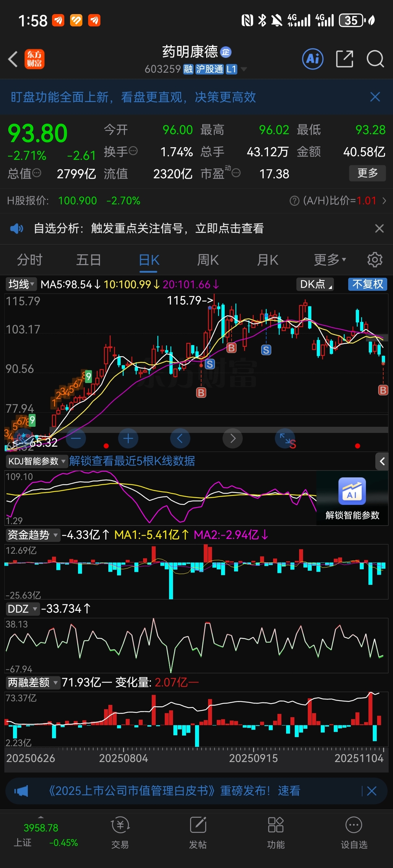This screenshot has height=868, width=393.
Task: Expand the stock code dropdown arrow
Action: click(x=244, y=69)
